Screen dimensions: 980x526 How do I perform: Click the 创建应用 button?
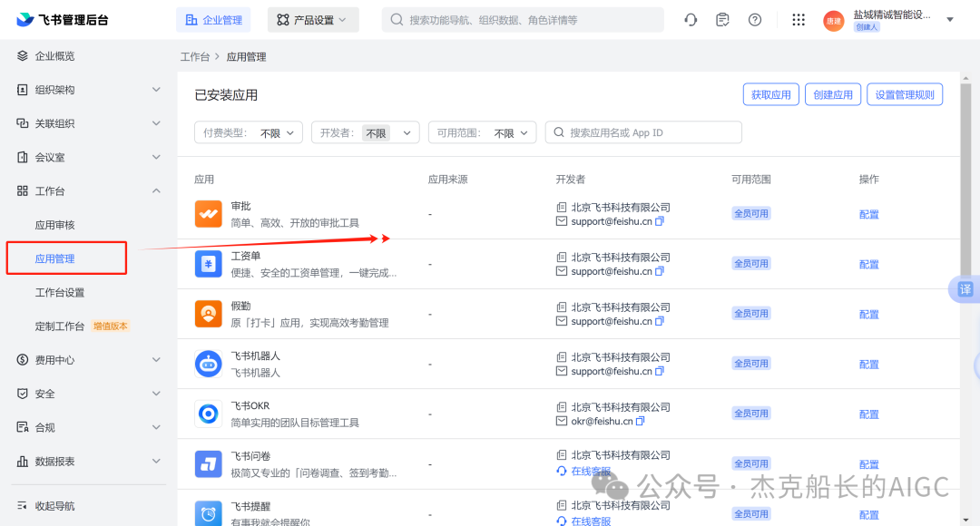[832, 94]
